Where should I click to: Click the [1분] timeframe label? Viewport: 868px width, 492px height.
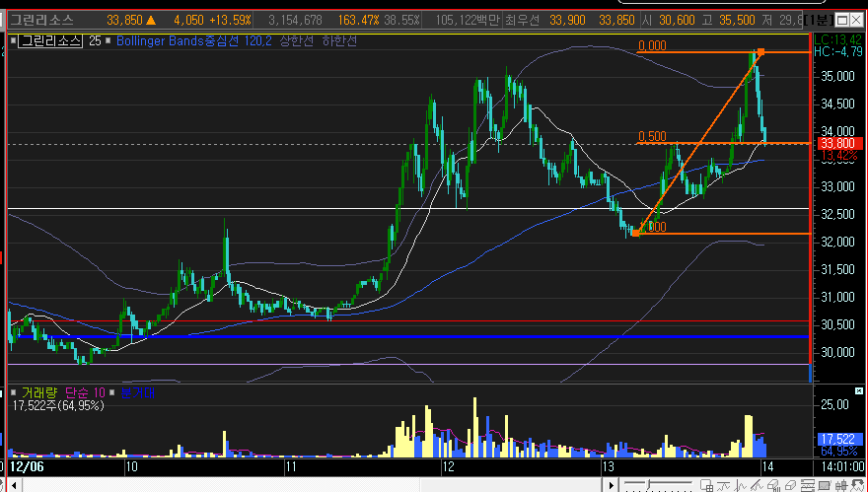[x=818, y=21]
